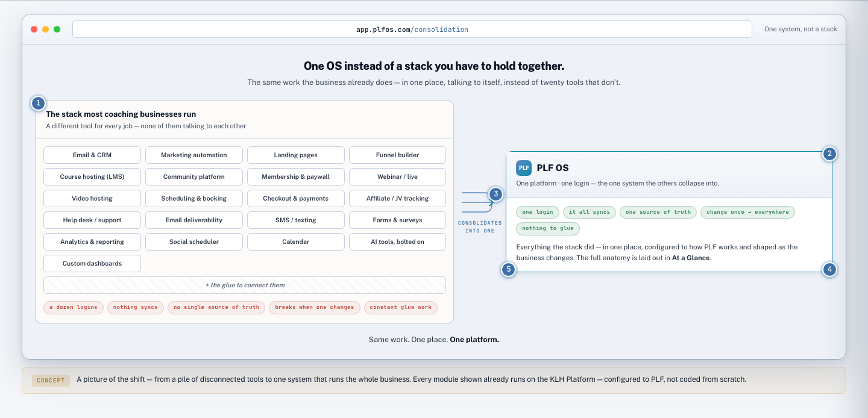Click the Help desk / support chip
868x418 pixels.
pyautogui.click(x=92, y=220)
